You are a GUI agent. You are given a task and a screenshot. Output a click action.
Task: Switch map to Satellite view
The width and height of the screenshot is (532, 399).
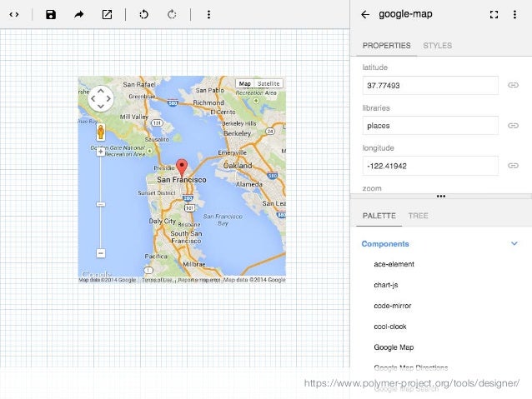coord(269,84)
